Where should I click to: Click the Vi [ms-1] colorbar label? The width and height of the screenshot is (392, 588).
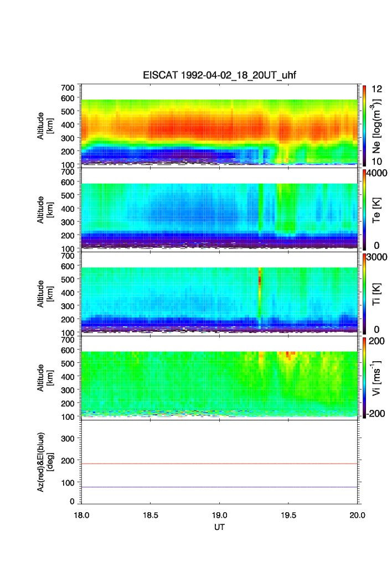(x=376, y=378)
